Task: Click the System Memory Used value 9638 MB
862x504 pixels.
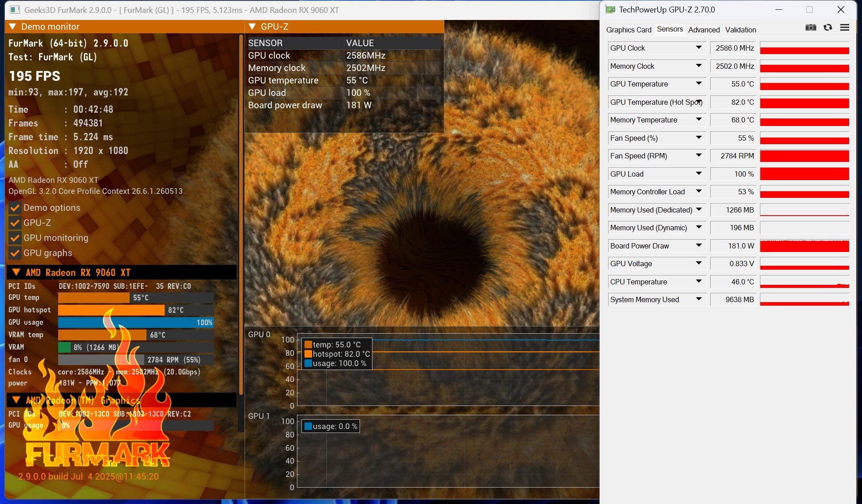Action: pyautogui.click(x=733, y=299)
